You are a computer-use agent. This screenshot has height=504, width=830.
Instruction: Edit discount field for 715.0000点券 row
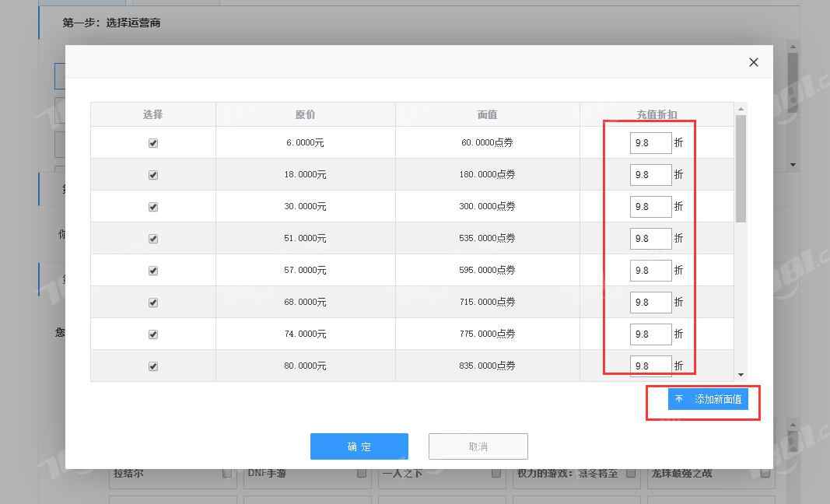tap(650, 303)
